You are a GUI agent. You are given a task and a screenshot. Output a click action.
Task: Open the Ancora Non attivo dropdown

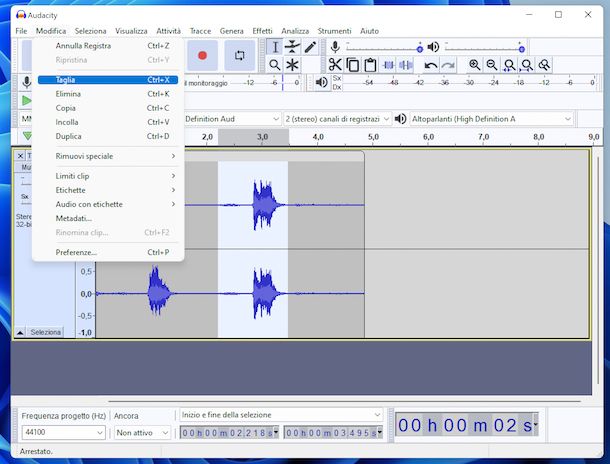(142, 432)
